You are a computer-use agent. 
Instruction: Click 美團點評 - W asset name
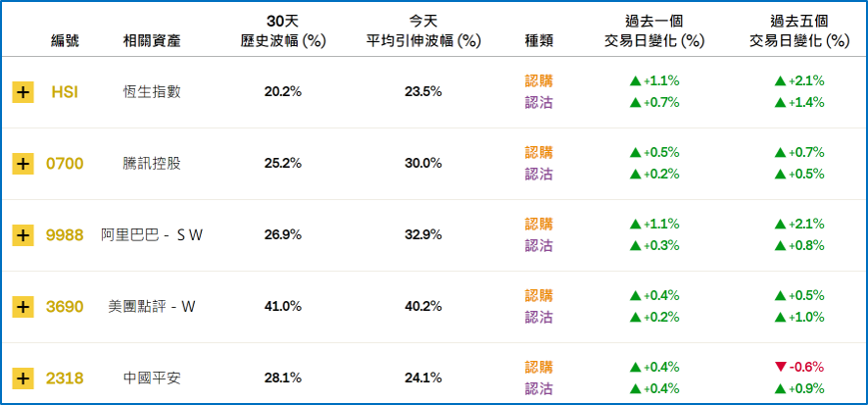click(152, 307)
